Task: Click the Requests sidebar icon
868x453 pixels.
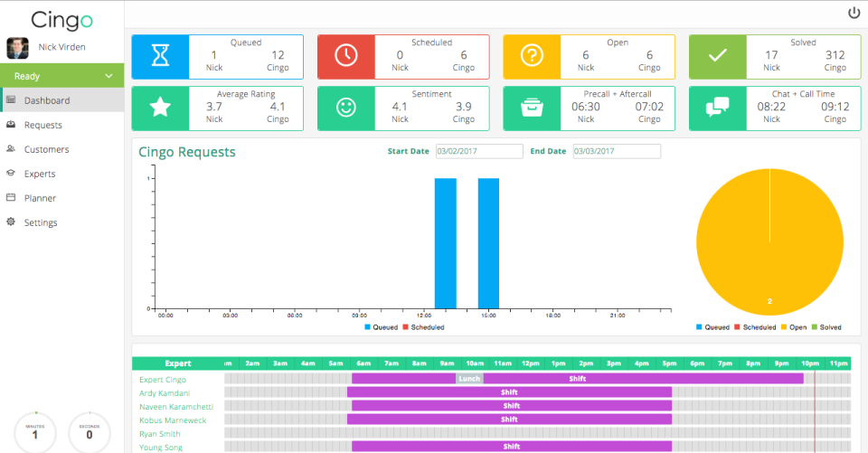Action: [11, 125]
